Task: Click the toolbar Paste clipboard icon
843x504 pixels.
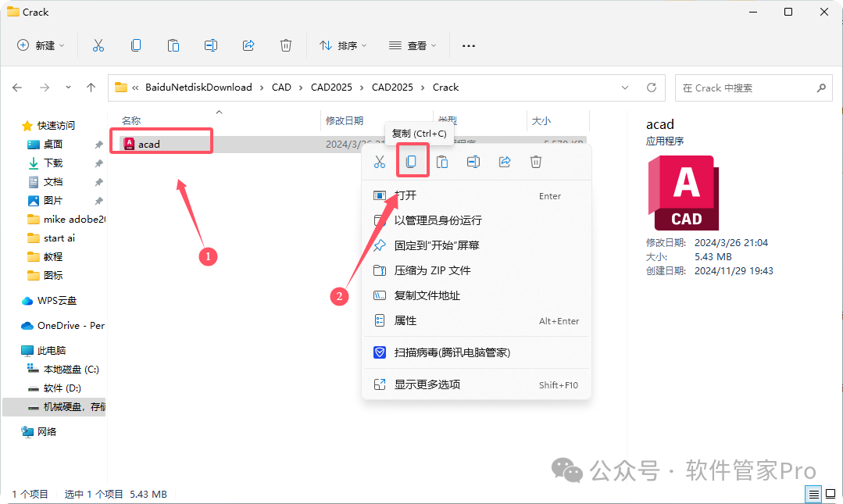Action: point(173,46)
